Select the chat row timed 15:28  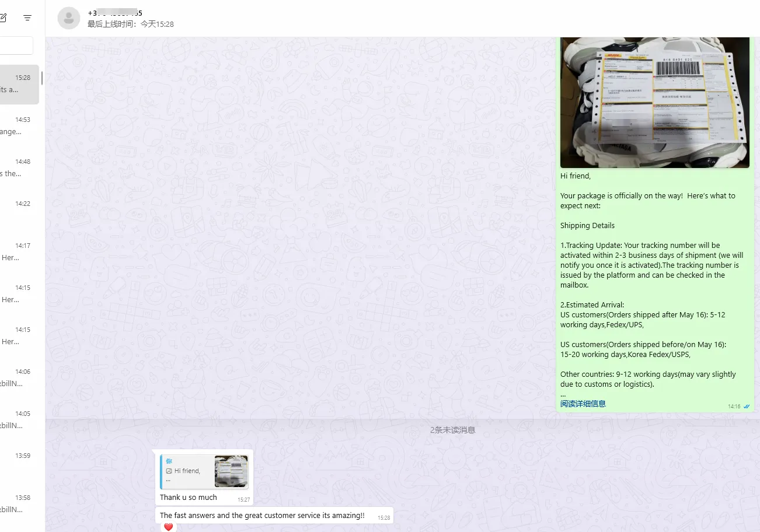19,85
